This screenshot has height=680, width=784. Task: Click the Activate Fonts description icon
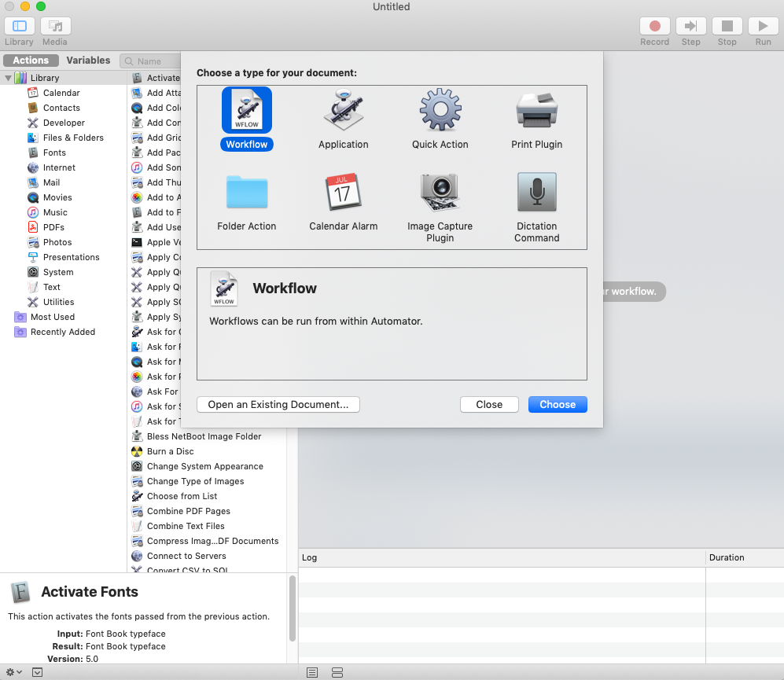[20, 593]
